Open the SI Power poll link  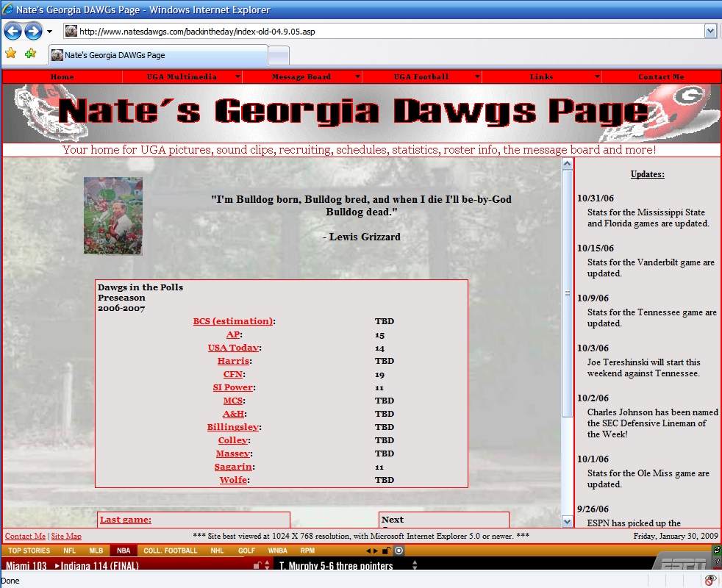click(233, 387)
